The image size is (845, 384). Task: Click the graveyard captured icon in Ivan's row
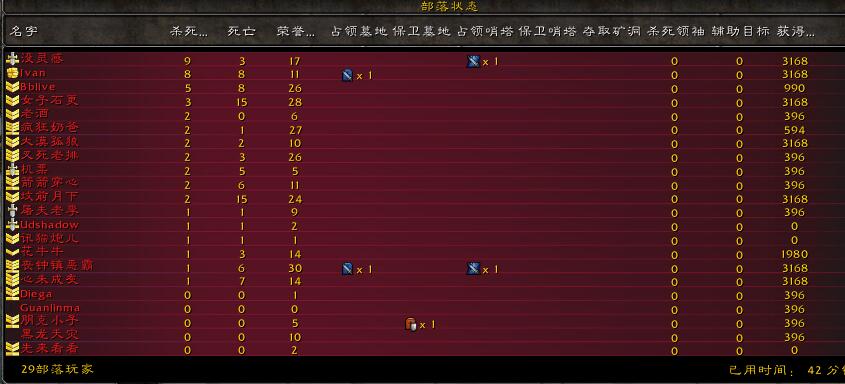coord(348,75)
